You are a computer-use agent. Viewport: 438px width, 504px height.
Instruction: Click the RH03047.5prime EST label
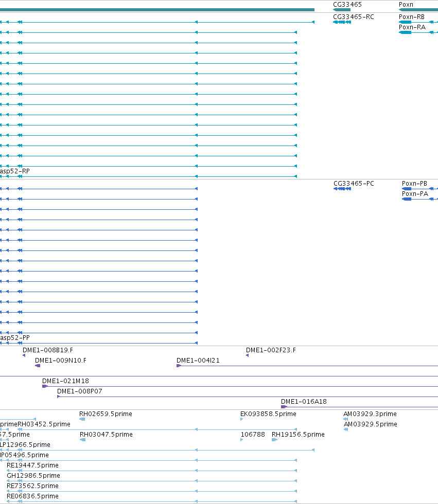pos(106,434)
